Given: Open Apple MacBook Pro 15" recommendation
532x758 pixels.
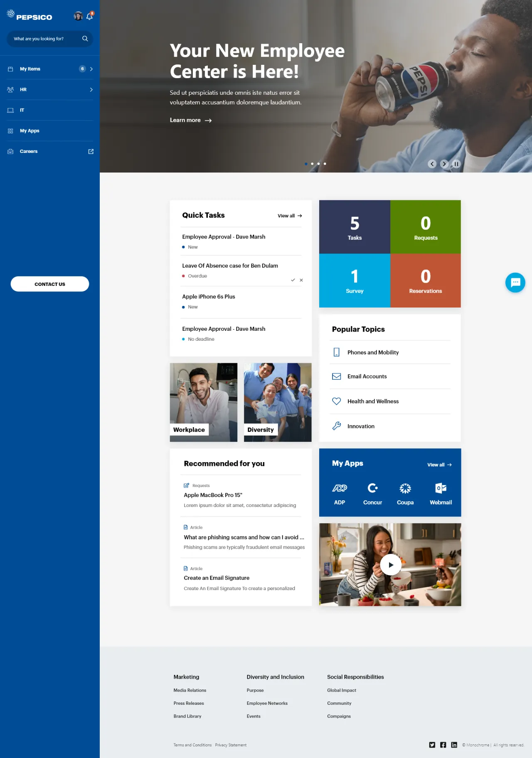Looking at the screenshot, I should coord(213,495).
